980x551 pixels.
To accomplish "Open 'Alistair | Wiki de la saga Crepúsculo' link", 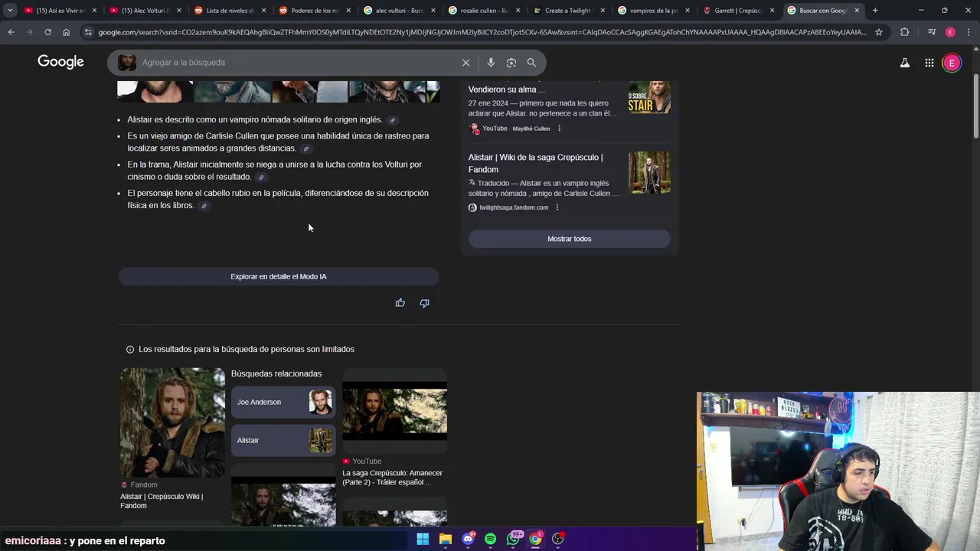I will 536,164.
